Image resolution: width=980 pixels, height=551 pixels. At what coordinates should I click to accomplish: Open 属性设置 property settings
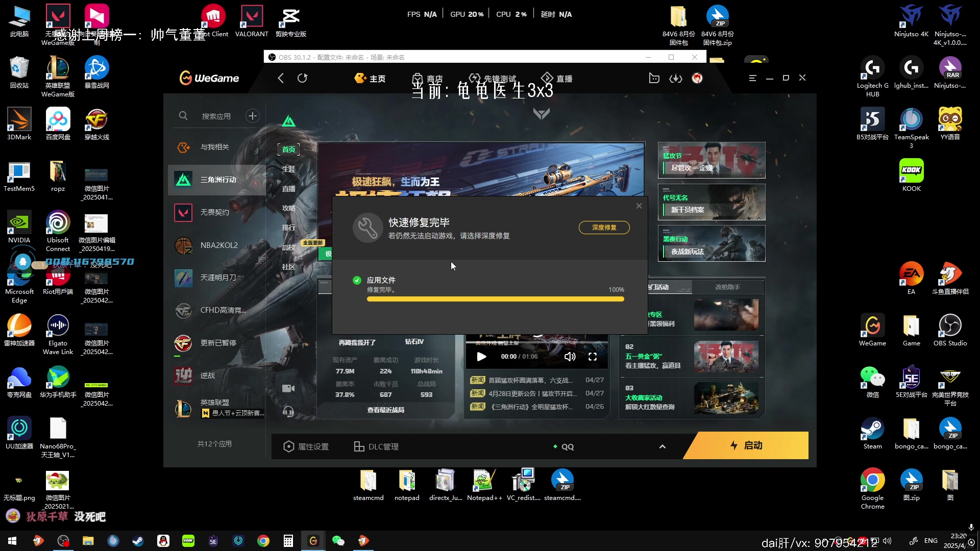pyautogui.click(x=306, y=446)
